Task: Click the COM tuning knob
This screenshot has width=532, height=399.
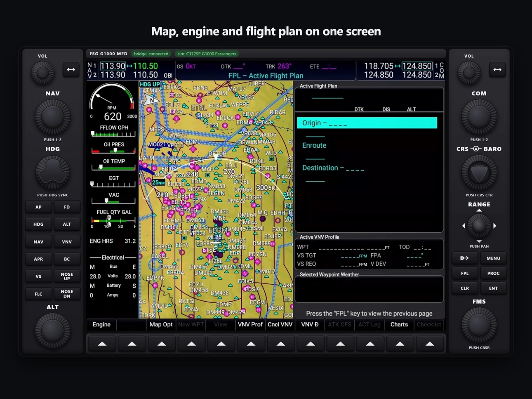Action: (x=479, y=117)
